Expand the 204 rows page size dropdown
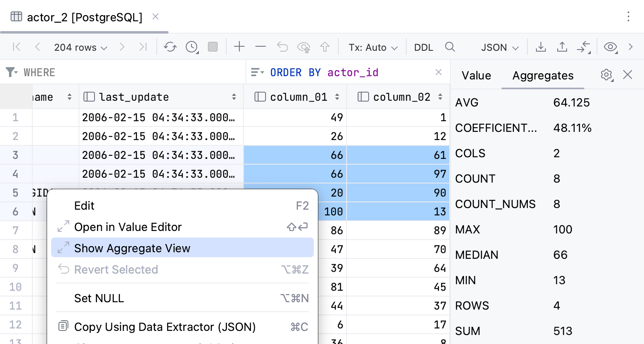Viewport: 644px width, 344px height. click(81, 48)
